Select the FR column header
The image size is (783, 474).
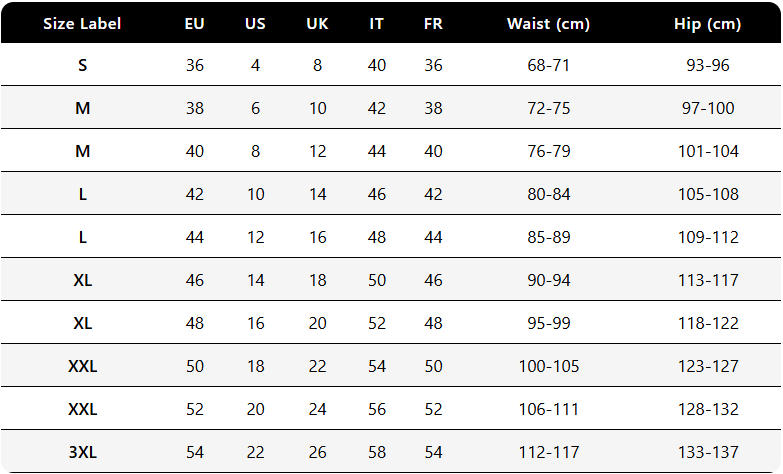[x=433, y=23]
